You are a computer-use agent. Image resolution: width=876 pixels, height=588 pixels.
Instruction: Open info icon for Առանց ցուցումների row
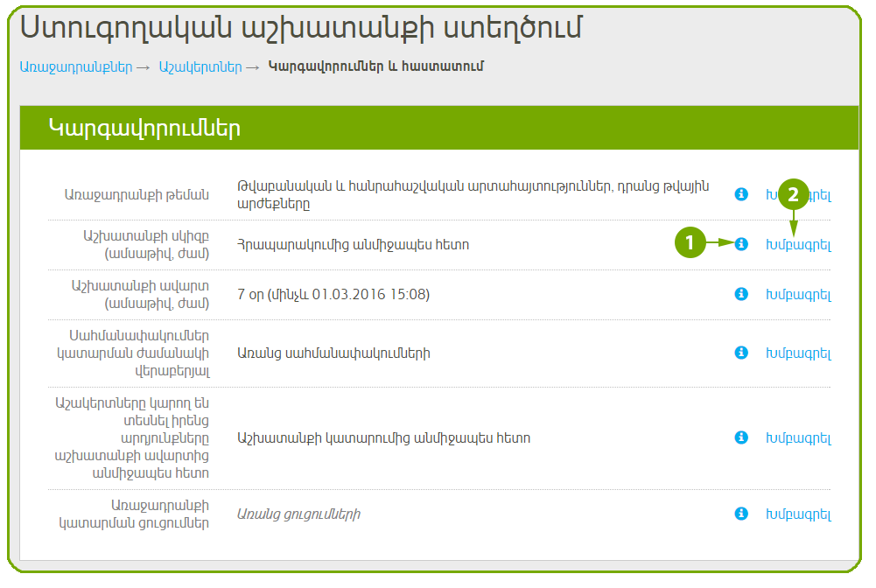tap(741, 514)
